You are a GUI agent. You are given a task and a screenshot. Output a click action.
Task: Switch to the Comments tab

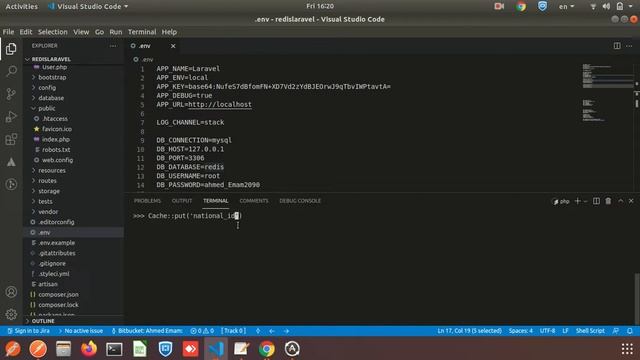(x=254, y=201)
